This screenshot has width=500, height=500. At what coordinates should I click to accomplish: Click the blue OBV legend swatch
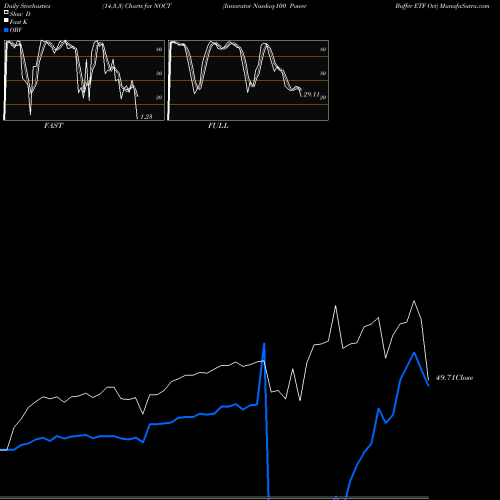[x=6, y=30]
